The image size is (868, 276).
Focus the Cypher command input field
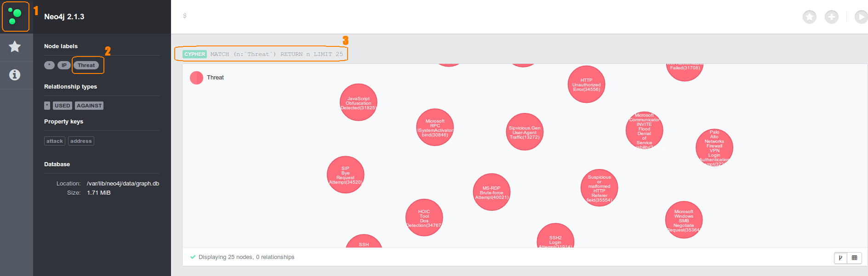[x=460, y=16]
